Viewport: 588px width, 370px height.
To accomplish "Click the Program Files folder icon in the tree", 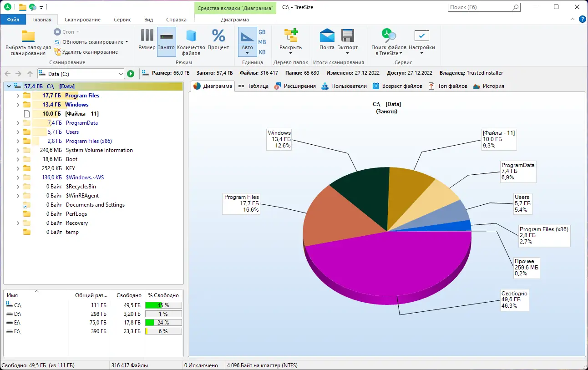I will click(27, 96).
